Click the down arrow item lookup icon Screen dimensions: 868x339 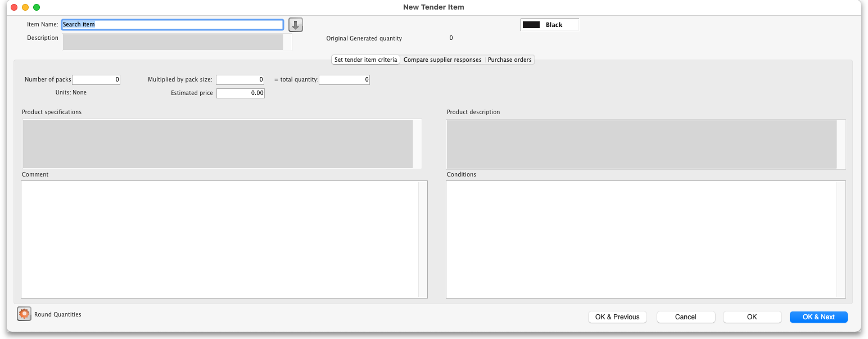(x=296, y=25)
